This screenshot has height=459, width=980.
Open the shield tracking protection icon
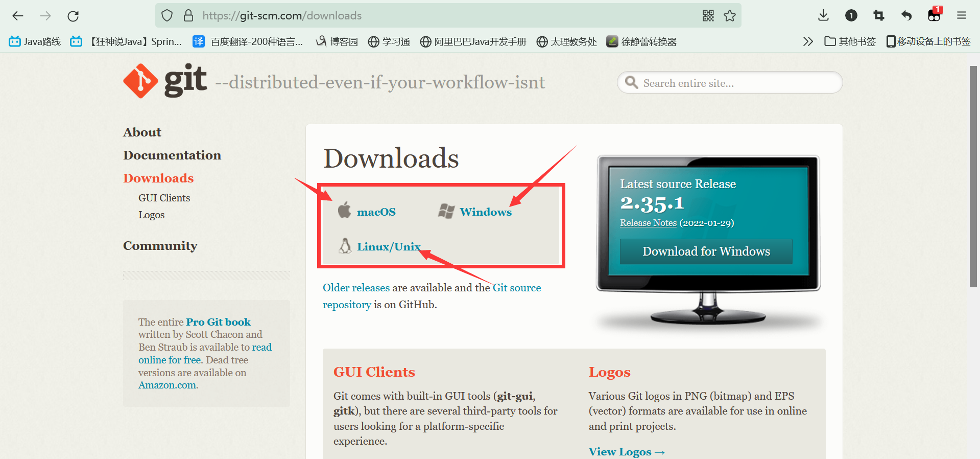pyautogui.click(x=167, y=16)
